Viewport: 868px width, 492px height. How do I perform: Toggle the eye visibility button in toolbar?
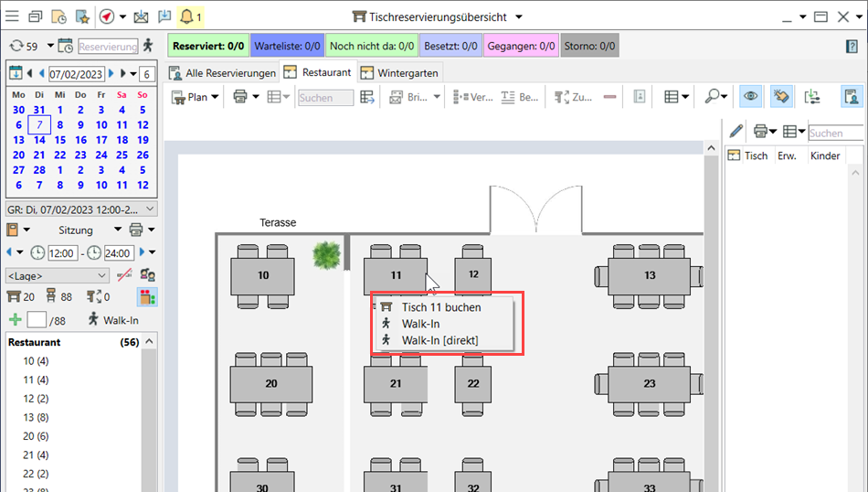(750, 97)
